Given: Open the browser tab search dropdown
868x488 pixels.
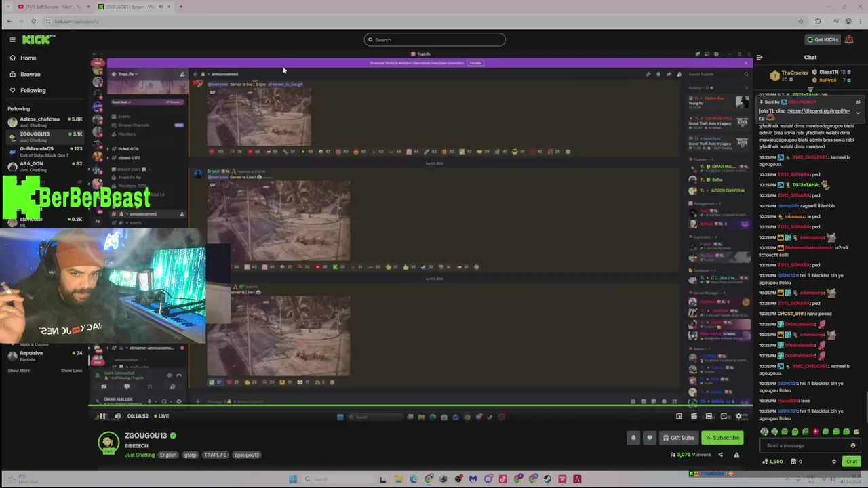Looking at the screenshot, I should coord(8,7).
